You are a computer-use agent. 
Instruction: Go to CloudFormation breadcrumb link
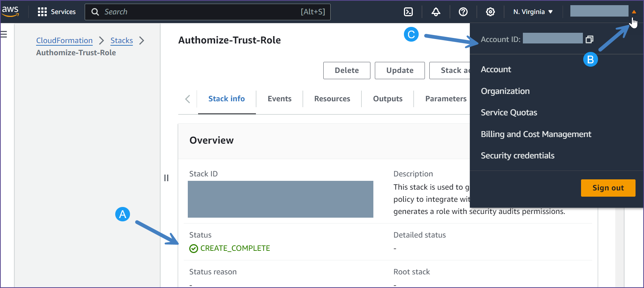pos(64,41)
